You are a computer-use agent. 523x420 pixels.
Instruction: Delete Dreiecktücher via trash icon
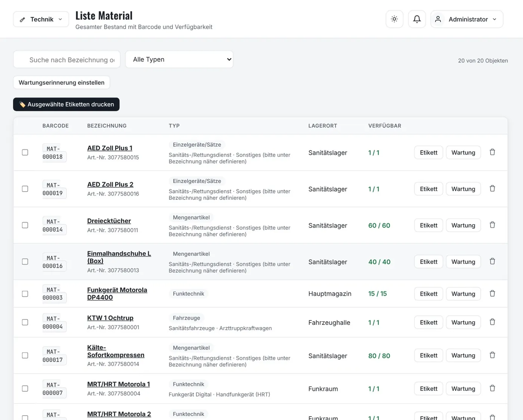[492, 225]
